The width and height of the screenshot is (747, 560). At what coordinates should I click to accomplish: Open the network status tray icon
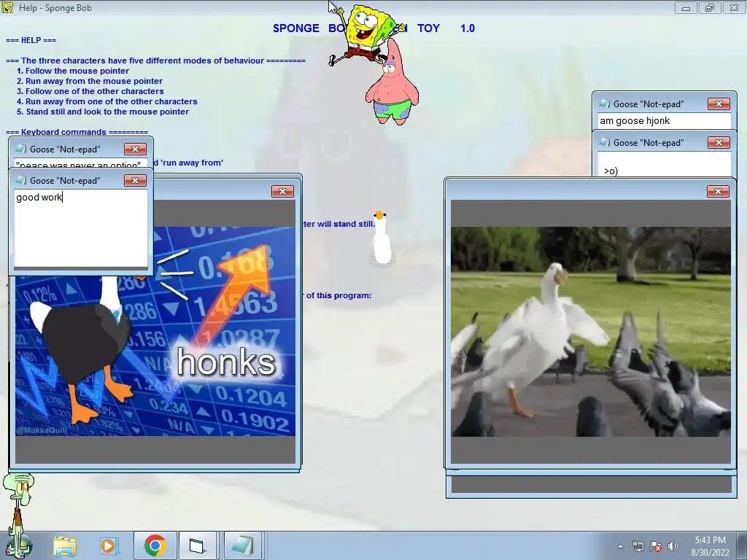638,546
